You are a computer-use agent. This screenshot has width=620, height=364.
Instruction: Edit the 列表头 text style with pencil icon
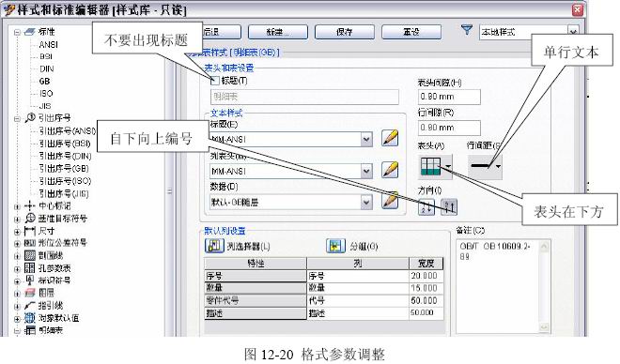point(390,170)
